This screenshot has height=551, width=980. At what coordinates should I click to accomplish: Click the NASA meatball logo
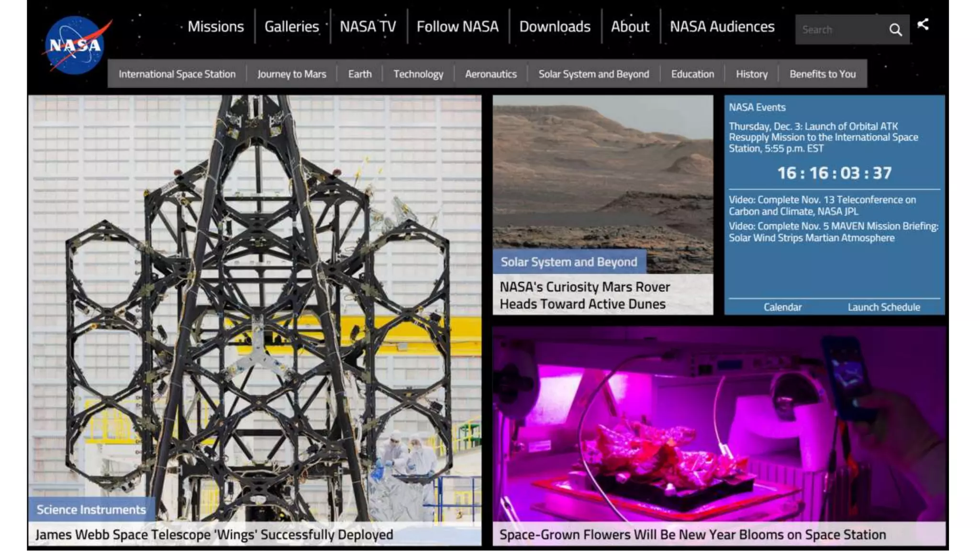coord(76,44)
